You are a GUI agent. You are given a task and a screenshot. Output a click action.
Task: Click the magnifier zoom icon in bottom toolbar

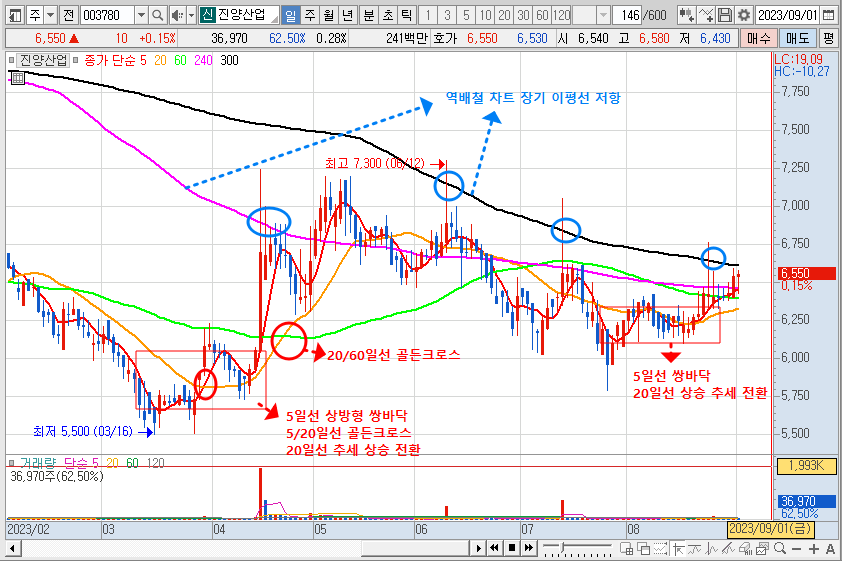(x=780, y=548)
